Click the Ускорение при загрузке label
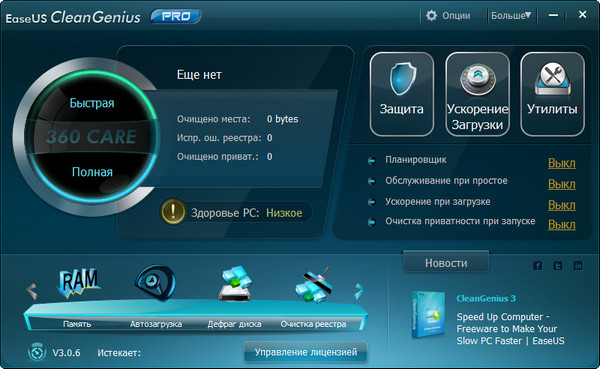The image size is (600, 369). (437, 202)
